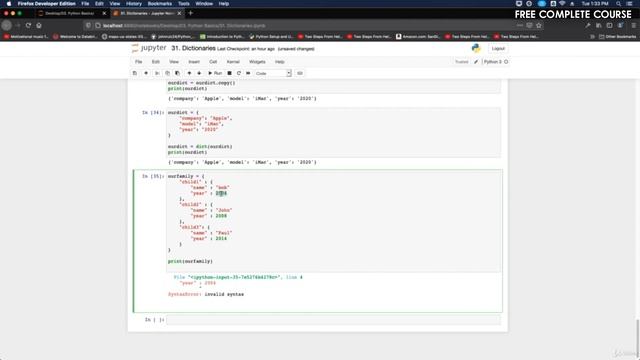
Task: Open the Apple menu
Action: pos(9,4)
